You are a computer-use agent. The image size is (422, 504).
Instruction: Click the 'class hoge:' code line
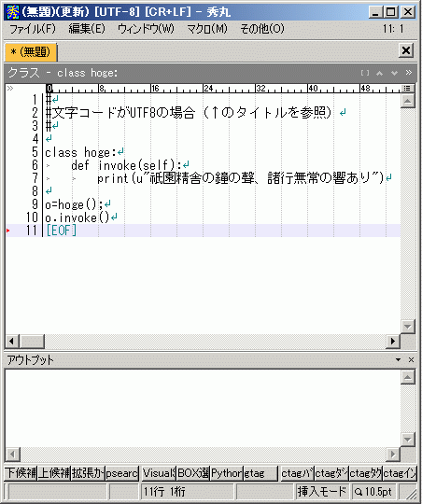tap(80, 152)
